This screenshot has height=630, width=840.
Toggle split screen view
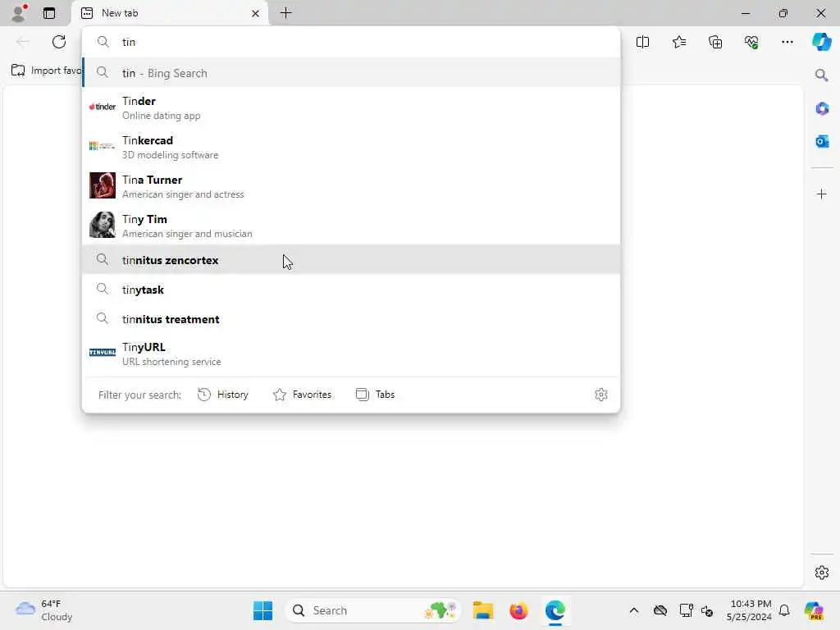(642, 42)
